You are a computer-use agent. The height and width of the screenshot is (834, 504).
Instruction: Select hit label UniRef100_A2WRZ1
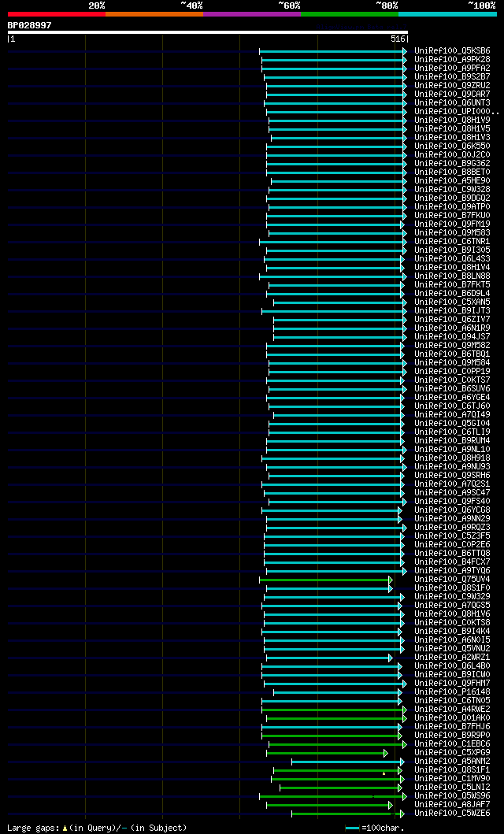pos(453,658)
